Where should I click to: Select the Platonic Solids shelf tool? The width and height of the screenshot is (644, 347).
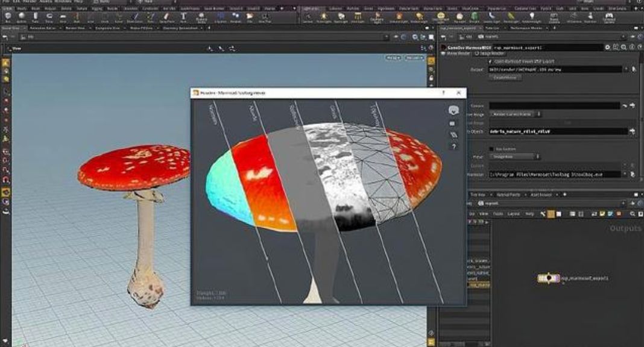pos(201,17)
